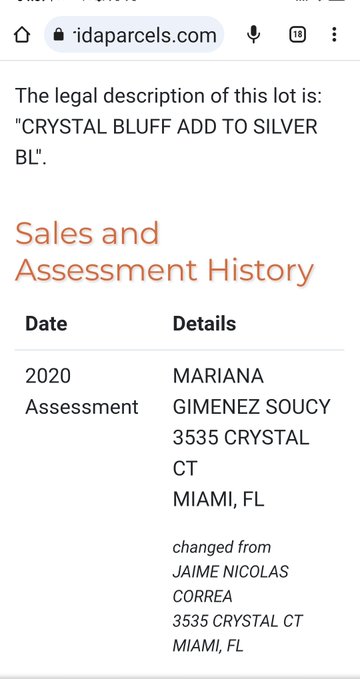Viewport: 360px width, 679px height.
Task: Tap previous owner JAIME NICOLAS CORREA
Action: click(230, 584)
